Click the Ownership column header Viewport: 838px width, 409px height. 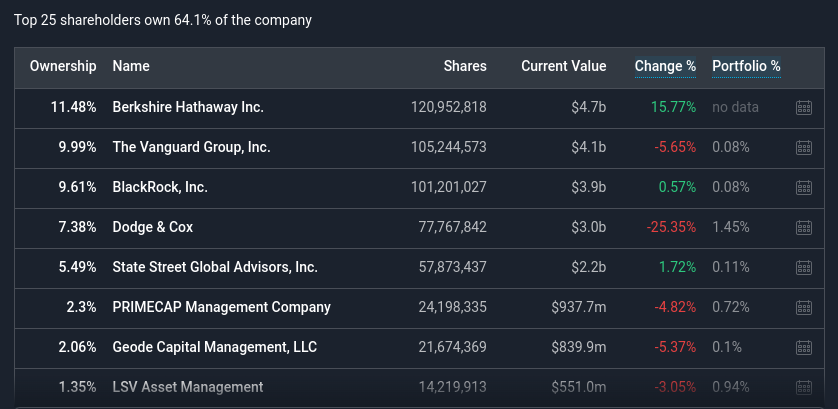click(63, 66)
